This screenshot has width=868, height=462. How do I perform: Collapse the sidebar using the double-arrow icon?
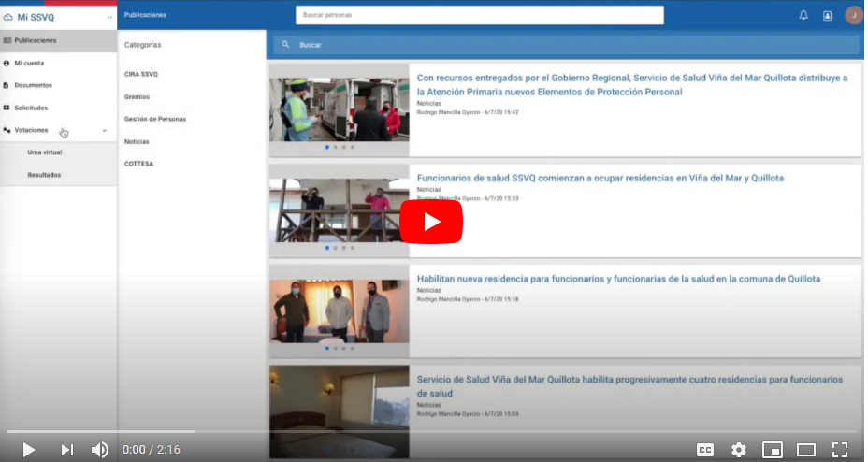[x=109, y=17]
